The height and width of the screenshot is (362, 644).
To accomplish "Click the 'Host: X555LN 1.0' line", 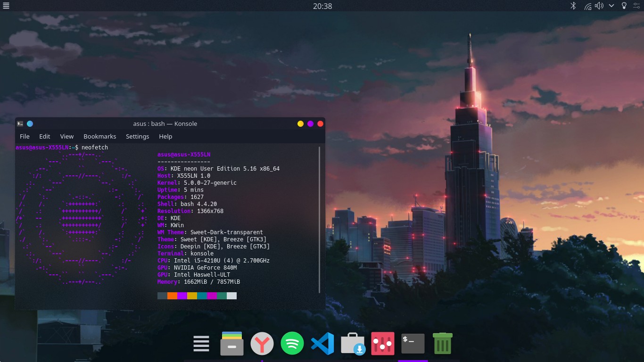I will 184,176.
